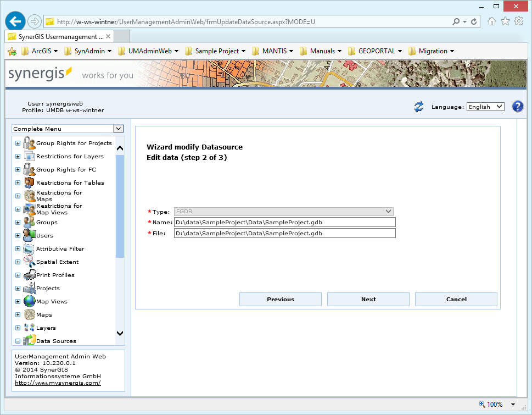Open help via the question mark icon
532x415 pixels.
517,106
